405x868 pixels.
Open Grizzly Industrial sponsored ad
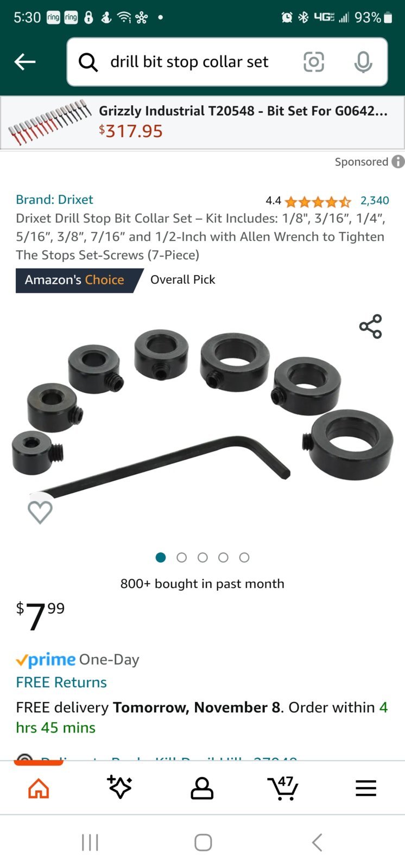click(202, 123)
